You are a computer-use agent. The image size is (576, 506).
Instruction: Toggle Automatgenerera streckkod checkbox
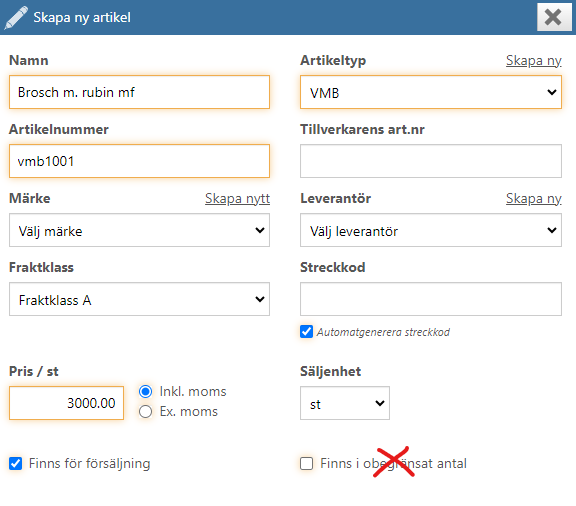pos(306,331)
